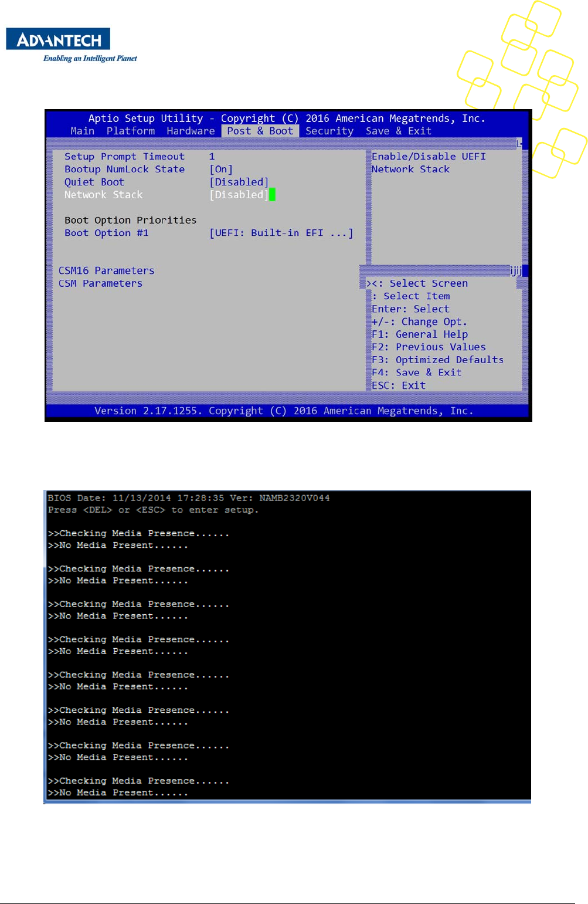Click the Press <DEL> or <ESC> line
The image size is (588, 904).
point(153,510)
